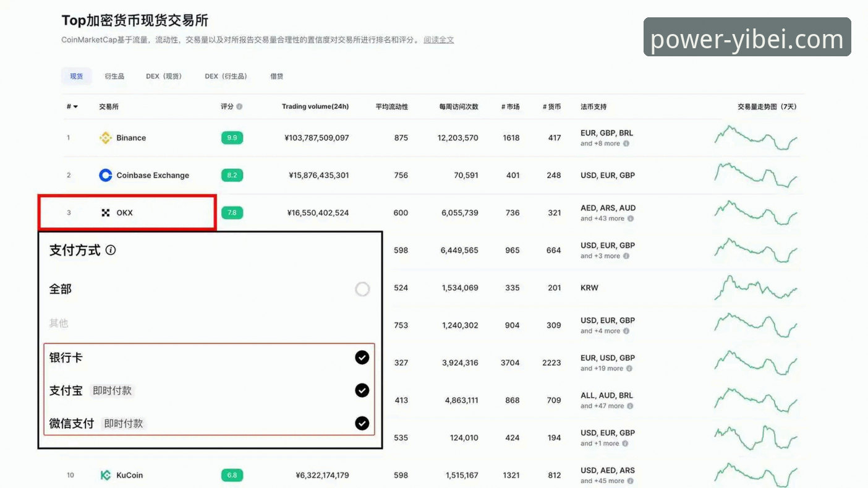Sort the 平均流动性 column
The image size is (868, 488).
click(392, 106)
